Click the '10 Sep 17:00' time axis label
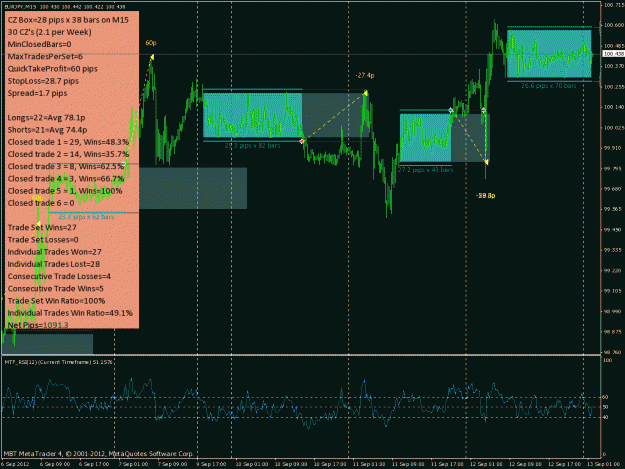The height and width of the screenshot is (469, 625). coord(329,464)
